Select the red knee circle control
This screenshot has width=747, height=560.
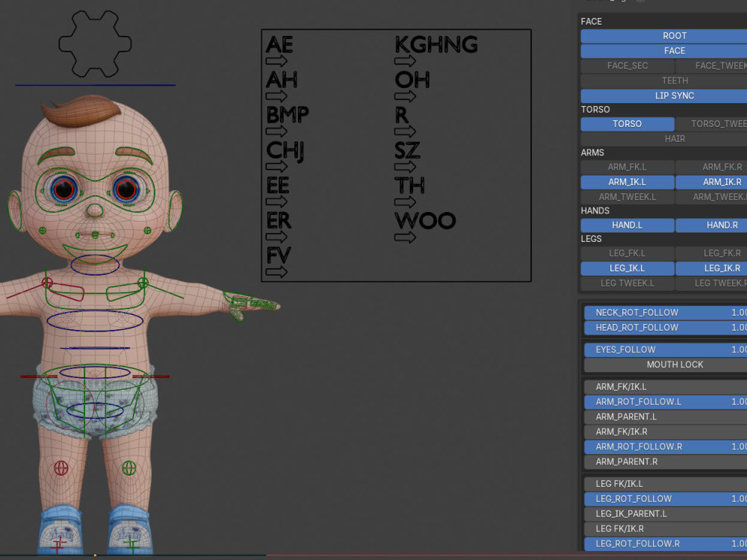(61, 468)
